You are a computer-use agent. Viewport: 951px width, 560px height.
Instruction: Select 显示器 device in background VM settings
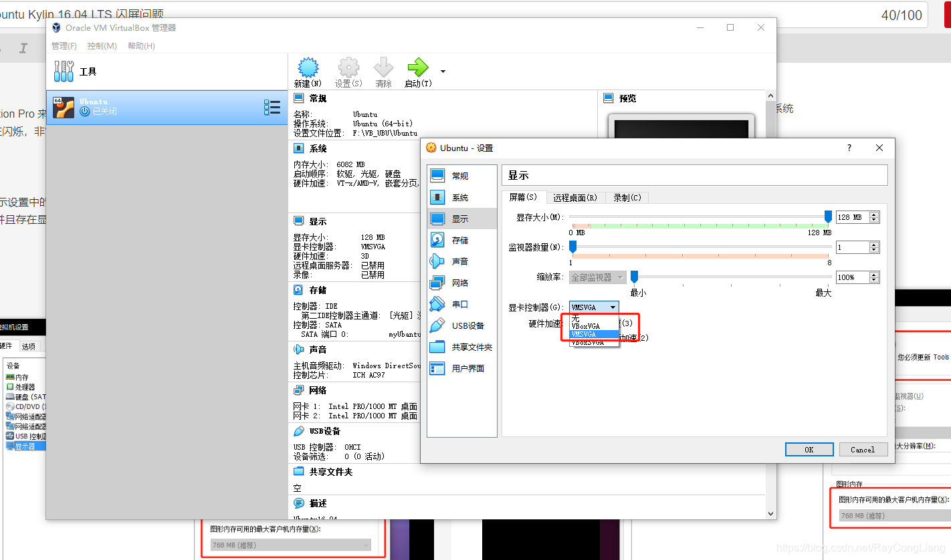tap(25, 446)
